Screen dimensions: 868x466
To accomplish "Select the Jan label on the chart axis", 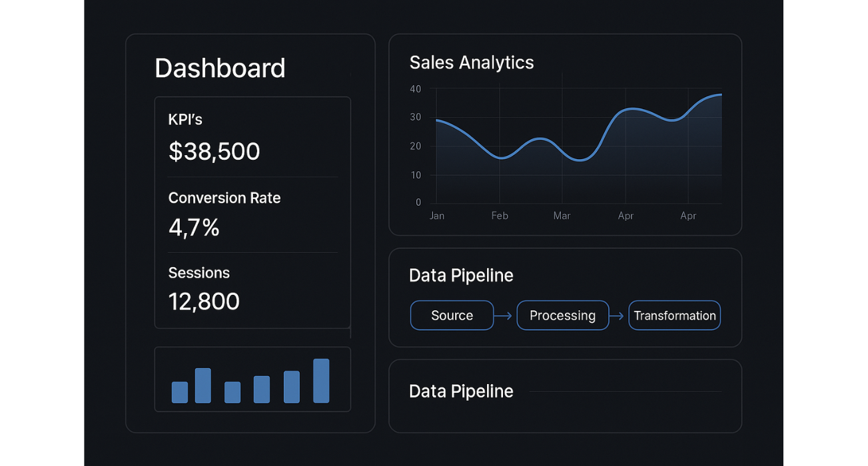I will [x=436, y=215].
